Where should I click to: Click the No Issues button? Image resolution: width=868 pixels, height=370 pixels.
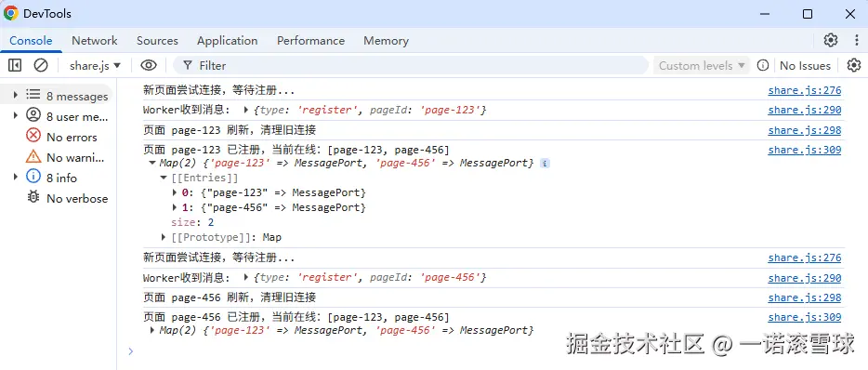pyautogui.click(x=805, y=65)
